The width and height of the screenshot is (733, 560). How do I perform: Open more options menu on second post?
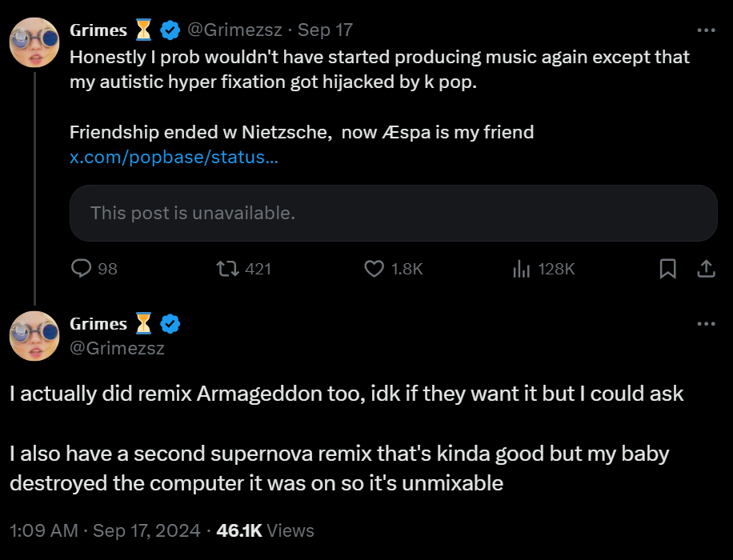coord(706,324)
